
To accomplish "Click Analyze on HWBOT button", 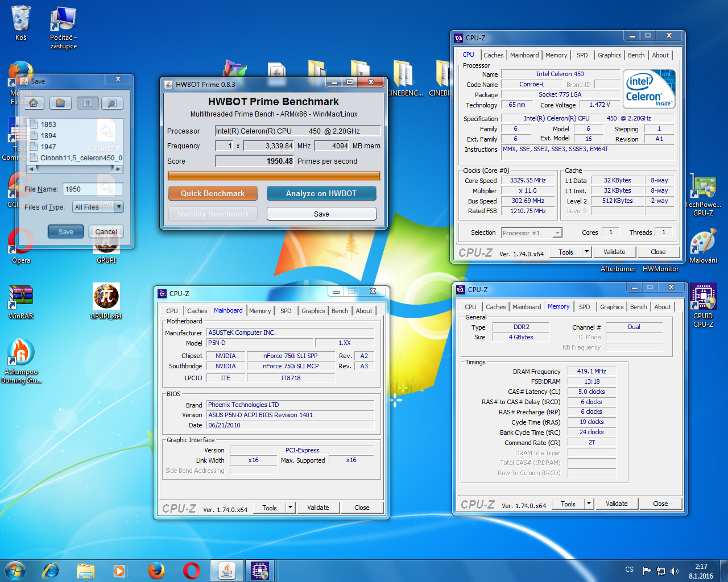I will click(x=321, y=193).
